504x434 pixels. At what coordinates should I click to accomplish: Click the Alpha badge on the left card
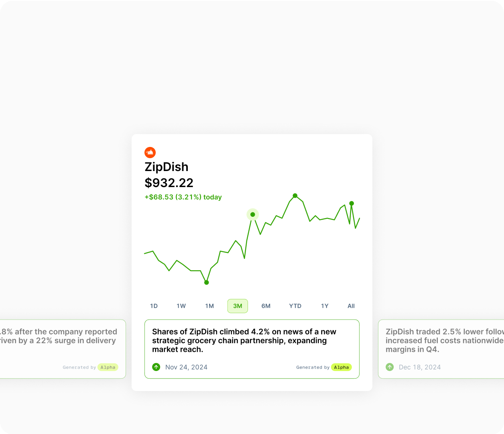[x=108, y=367]
